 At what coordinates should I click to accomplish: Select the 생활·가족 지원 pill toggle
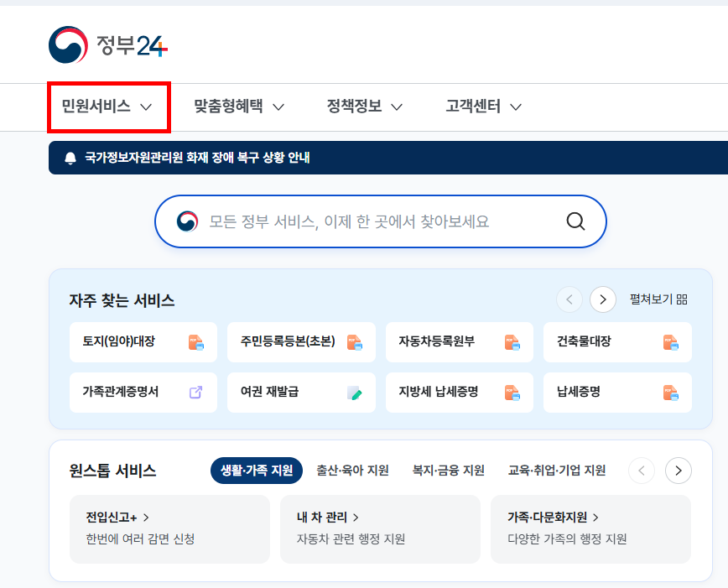(257, 471)
